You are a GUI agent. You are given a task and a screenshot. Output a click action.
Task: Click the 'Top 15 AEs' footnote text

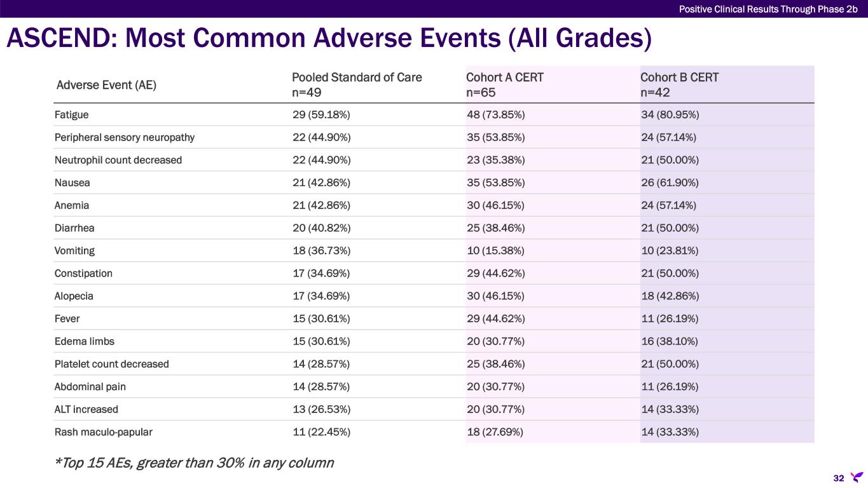pos(194,463)
